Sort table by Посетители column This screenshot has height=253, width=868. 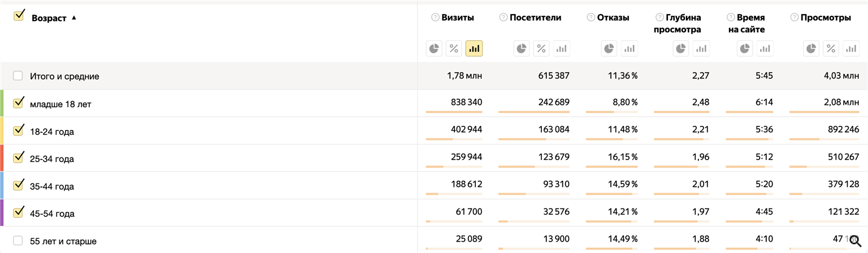coord(535,18)
